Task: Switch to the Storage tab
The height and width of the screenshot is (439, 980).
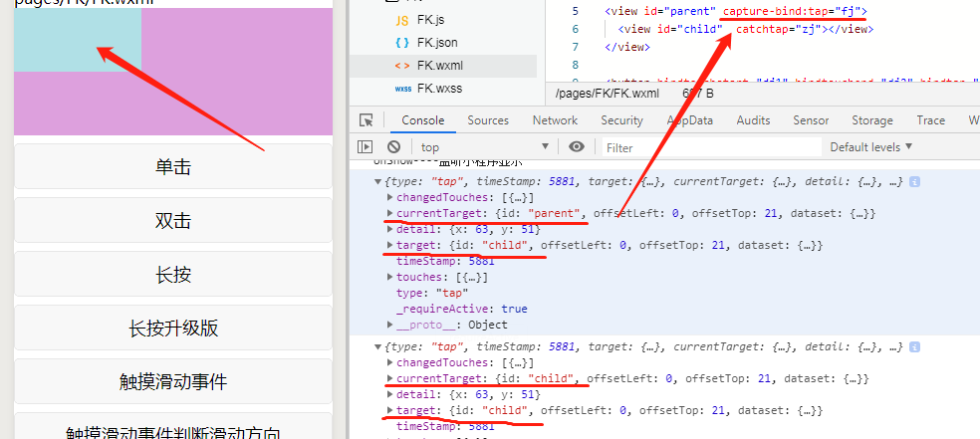Action: pyautogui.click(x=871, y=119)
